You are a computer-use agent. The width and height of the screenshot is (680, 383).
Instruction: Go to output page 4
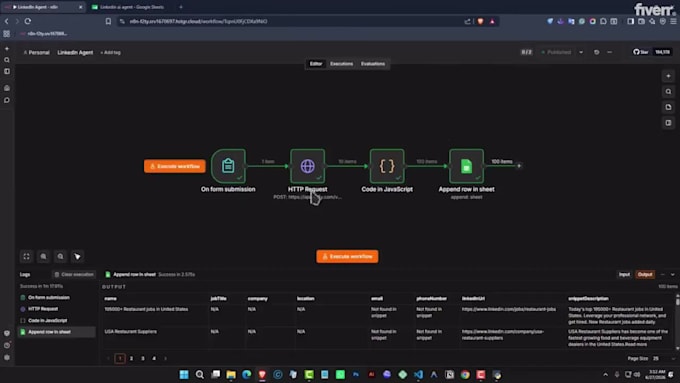coord(154,358)
